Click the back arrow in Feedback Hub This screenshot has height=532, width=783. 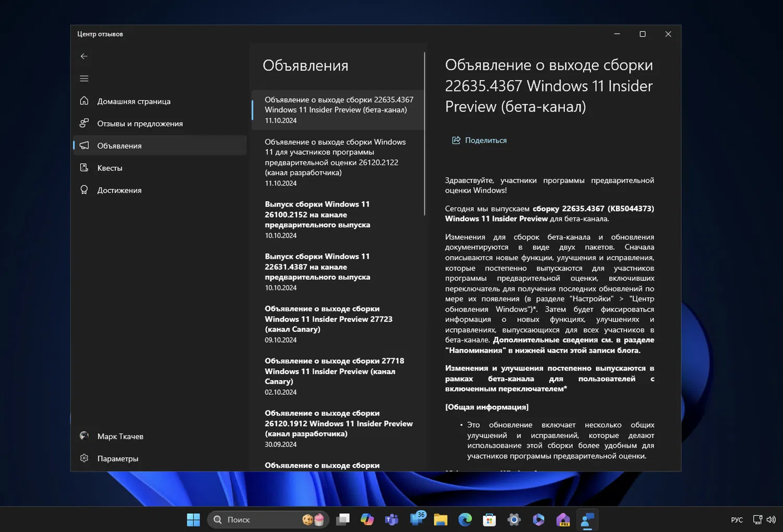pos(84,56)
